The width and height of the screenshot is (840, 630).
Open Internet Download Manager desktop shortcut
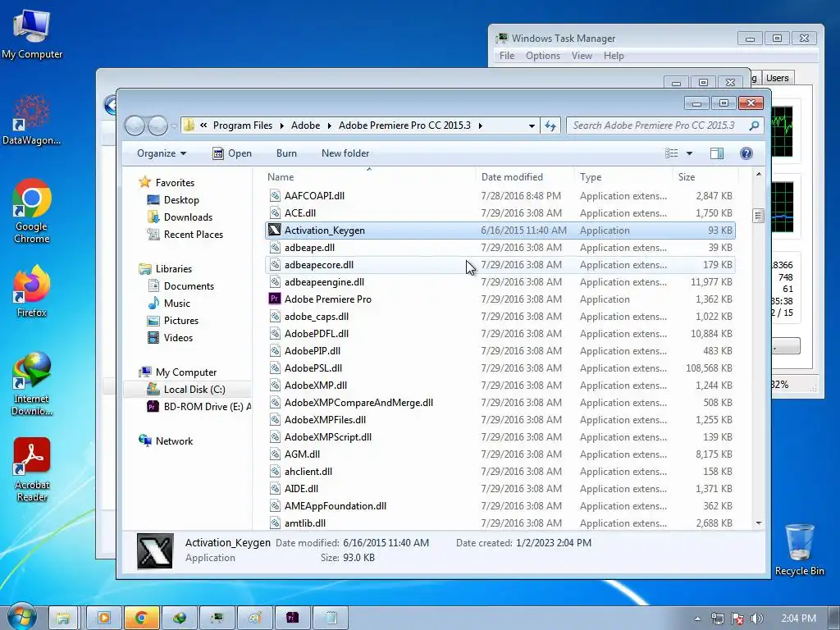point(32,384)
